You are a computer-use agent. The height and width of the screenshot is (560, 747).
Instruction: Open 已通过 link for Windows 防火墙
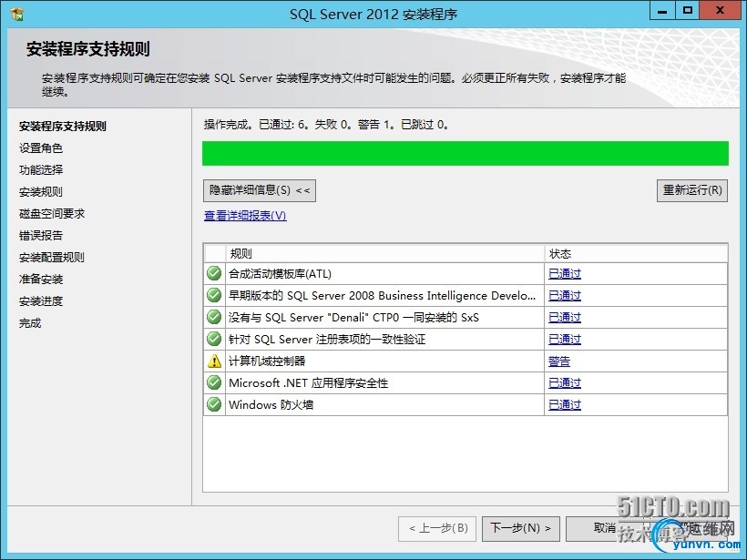pos(565,405)
